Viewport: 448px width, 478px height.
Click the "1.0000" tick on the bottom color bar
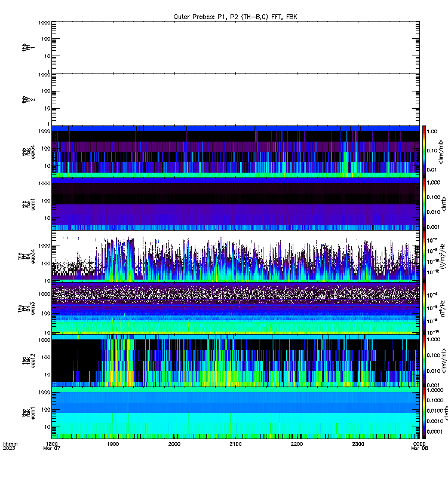coord(435,390)
